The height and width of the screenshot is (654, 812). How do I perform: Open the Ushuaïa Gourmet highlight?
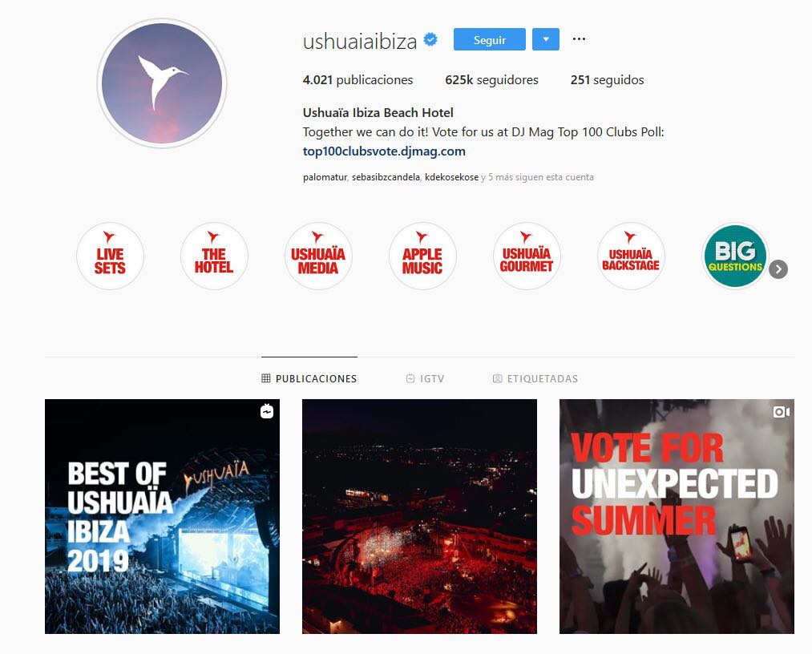coord(527,256)
